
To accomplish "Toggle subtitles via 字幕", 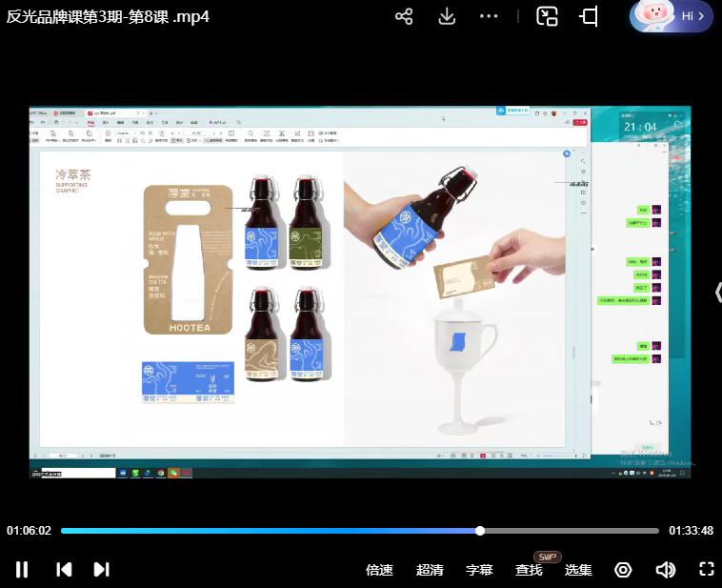I will [x=479, y=570].
